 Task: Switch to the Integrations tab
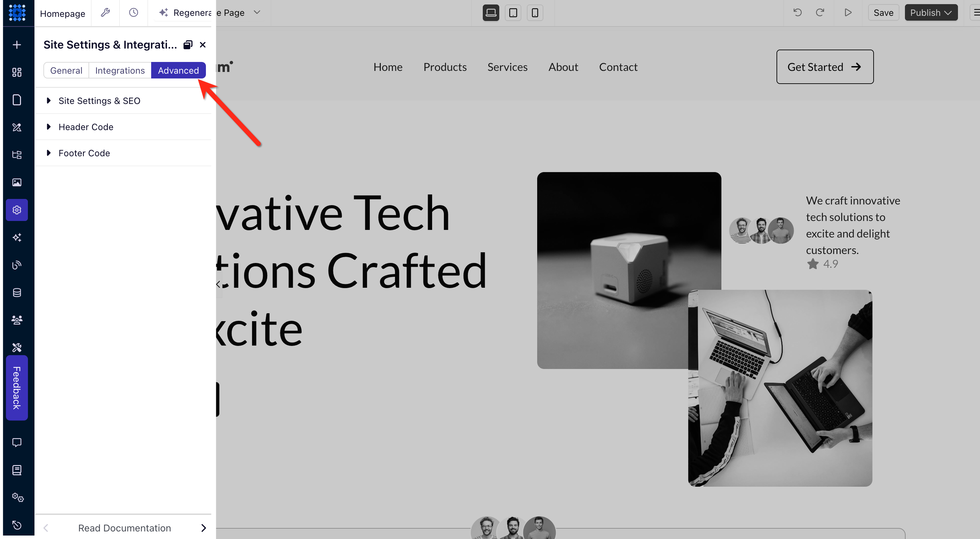(119, 70)
